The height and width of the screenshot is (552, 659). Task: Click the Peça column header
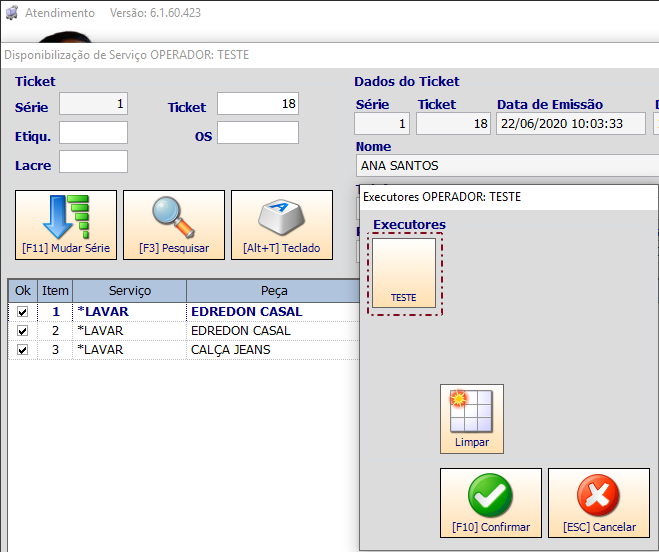pos(274,291)
